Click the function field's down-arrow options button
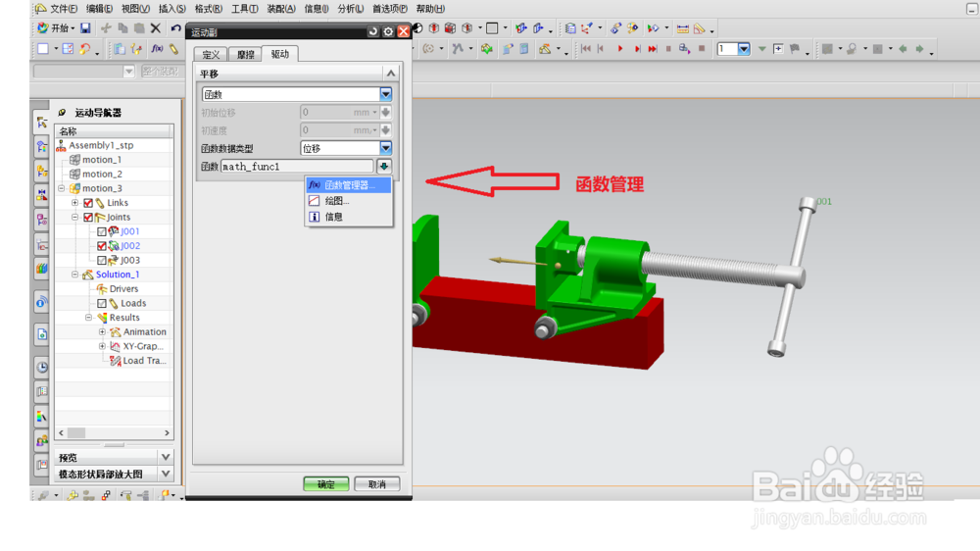Image resolution: width=980 pixels, height=551 pixels. tap(384, 167)
